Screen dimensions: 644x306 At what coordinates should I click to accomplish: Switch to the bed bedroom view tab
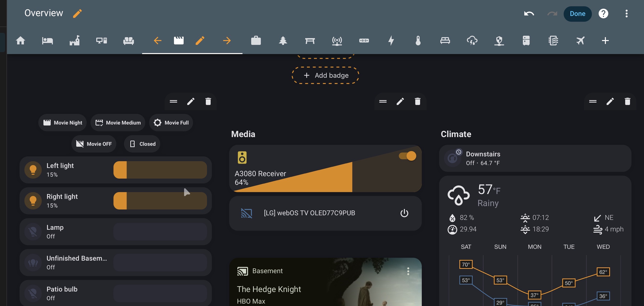click(47, 41)
